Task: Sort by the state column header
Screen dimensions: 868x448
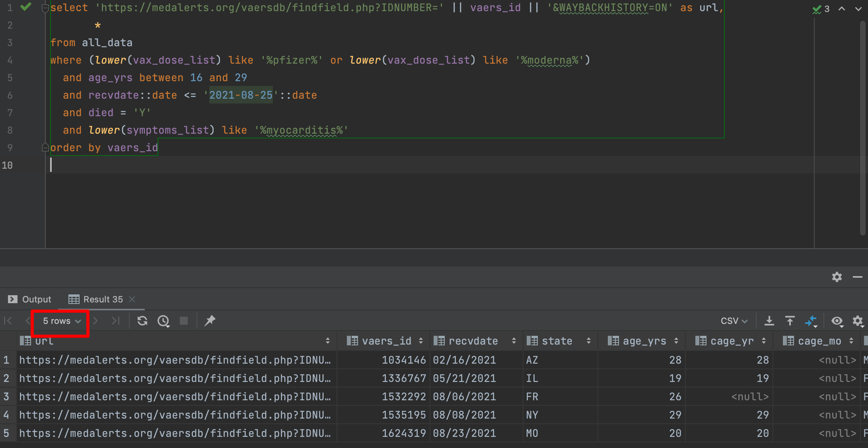Action: click(x=560, y=341)
